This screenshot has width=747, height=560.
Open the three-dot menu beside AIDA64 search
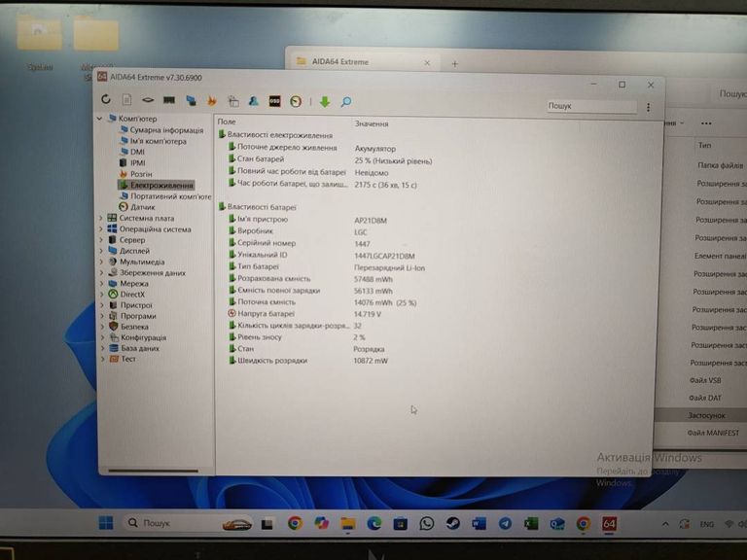649,108
